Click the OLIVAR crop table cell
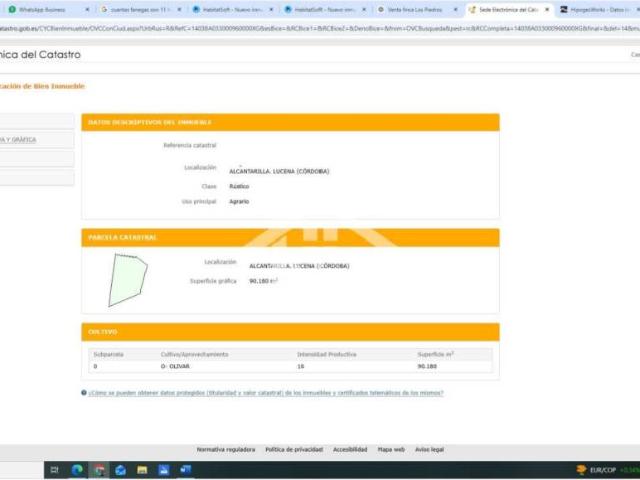This screenshot has height=480, width=640. pyautogui.click(x=175, y=367)
